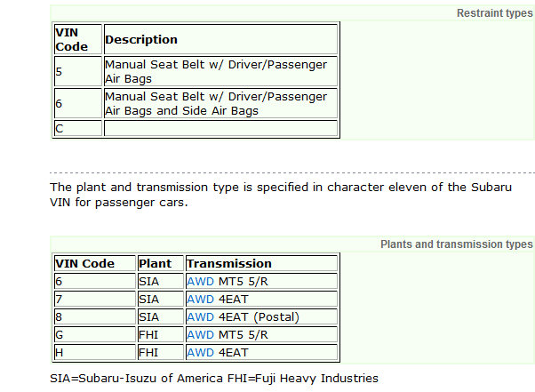
Task: Click the paragraph about character eleven of the VIN
Action: coord(280,194)
